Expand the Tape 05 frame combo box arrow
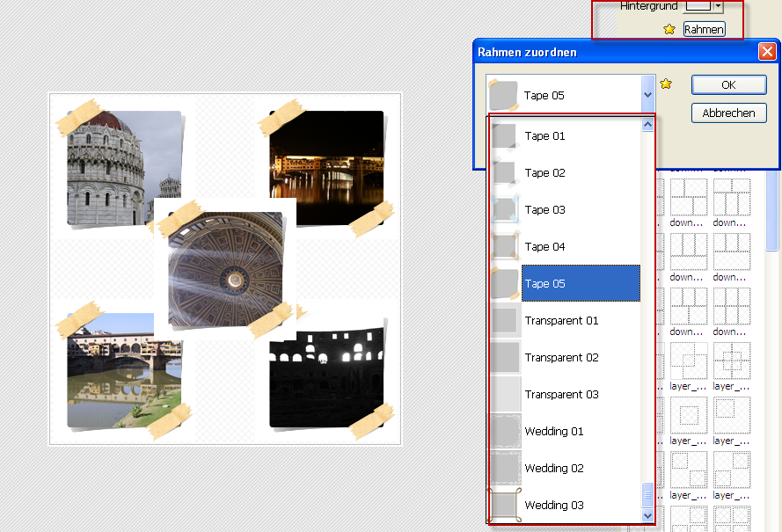 pyautogui.click(x=648, y=94)
